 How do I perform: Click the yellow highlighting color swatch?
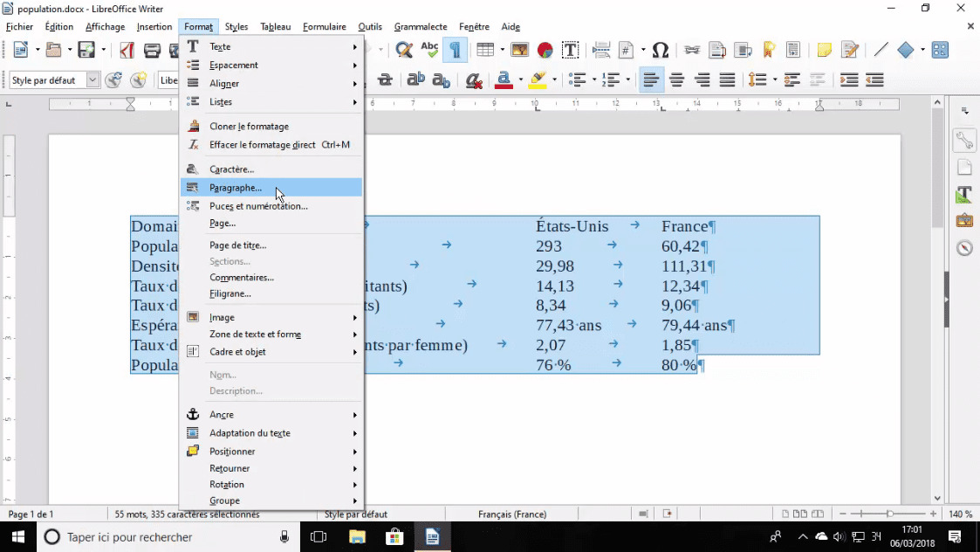click(539, 86)
